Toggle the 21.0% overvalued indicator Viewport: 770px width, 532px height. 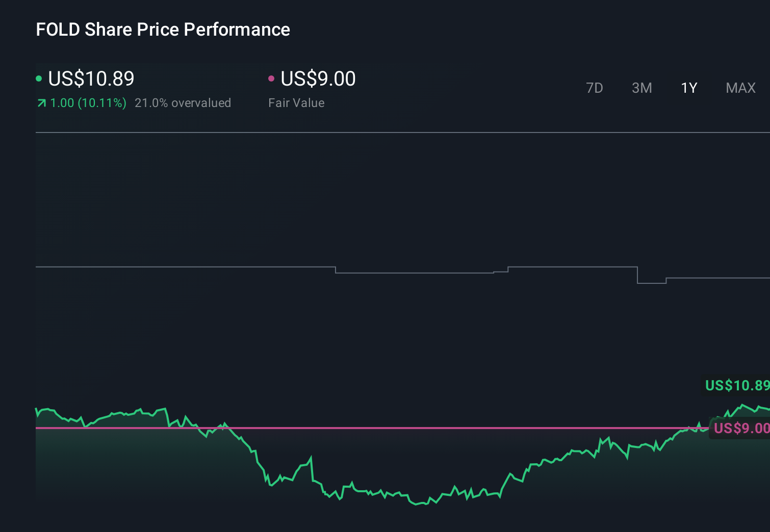(x=183, y=102)
